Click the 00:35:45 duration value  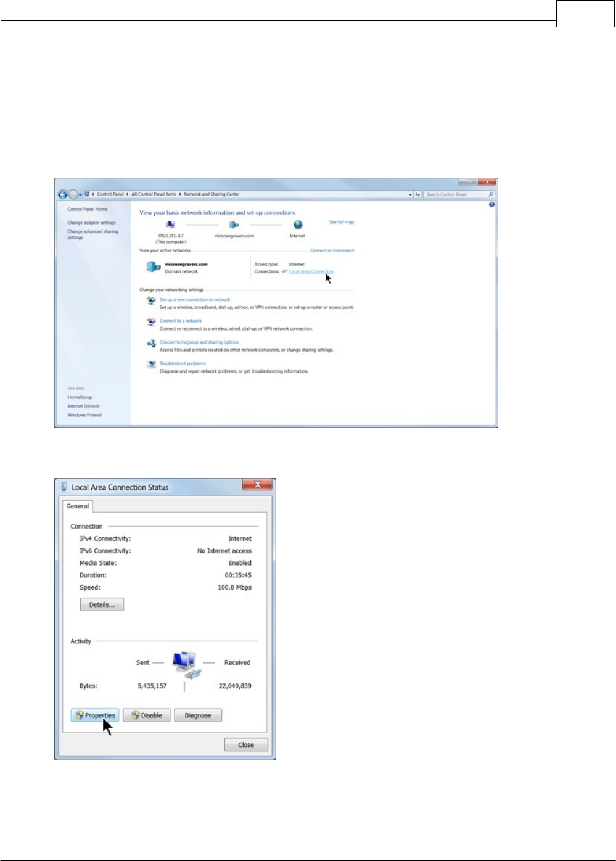[238, 575]
